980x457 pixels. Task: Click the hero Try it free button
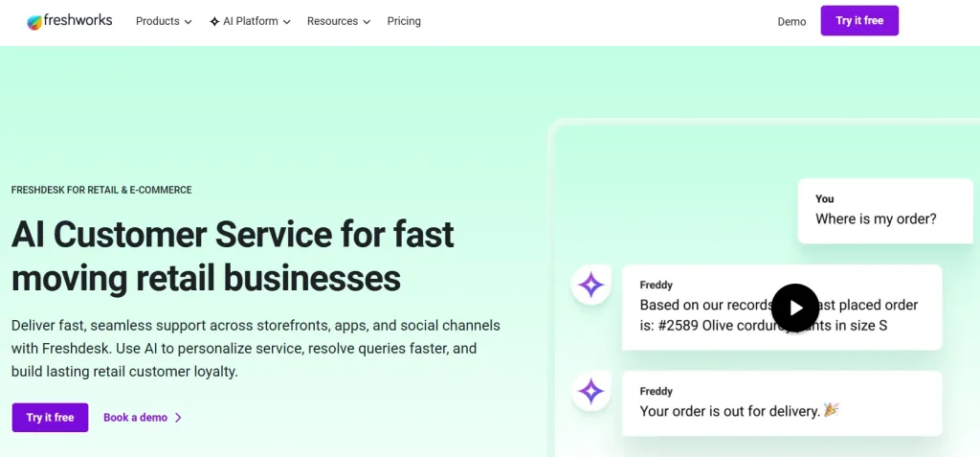(50, 418)
